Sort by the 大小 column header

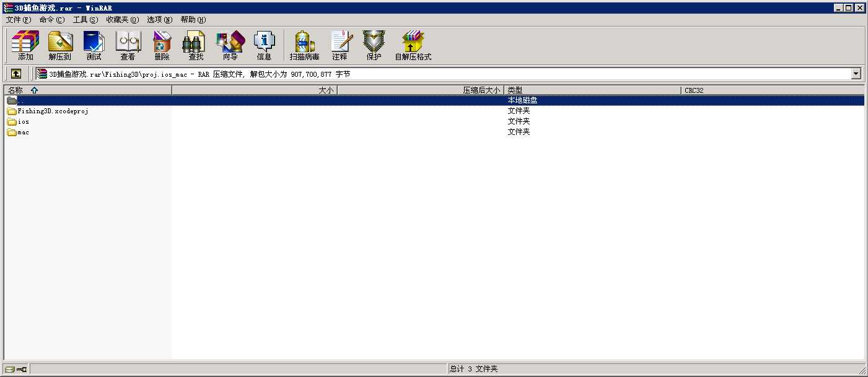pos(255,90)
